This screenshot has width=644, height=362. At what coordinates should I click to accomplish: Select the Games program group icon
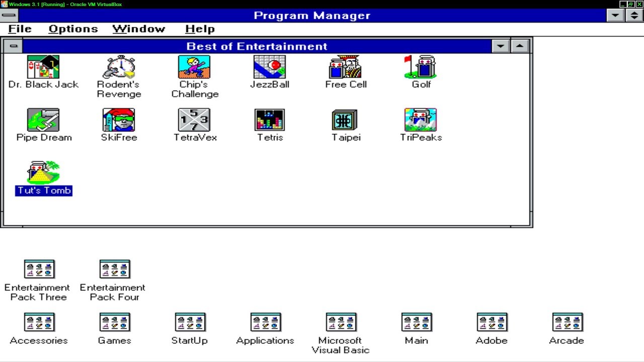pyautogui.click(x=115, y=322)
